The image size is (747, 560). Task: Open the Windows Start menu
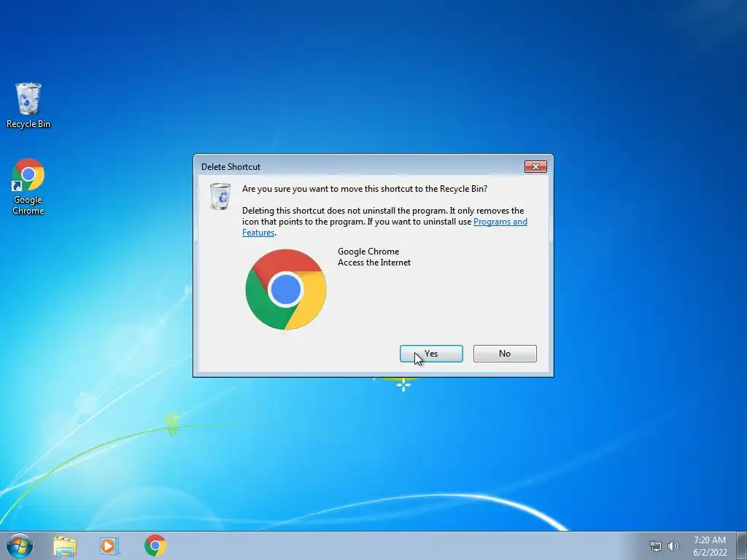point(20,545)
